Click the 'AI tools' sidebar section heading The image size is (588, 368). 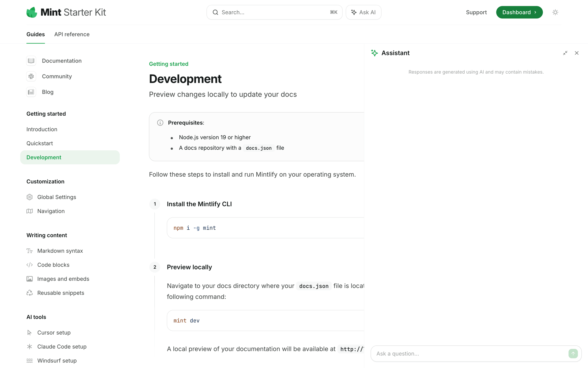[36, 317]
